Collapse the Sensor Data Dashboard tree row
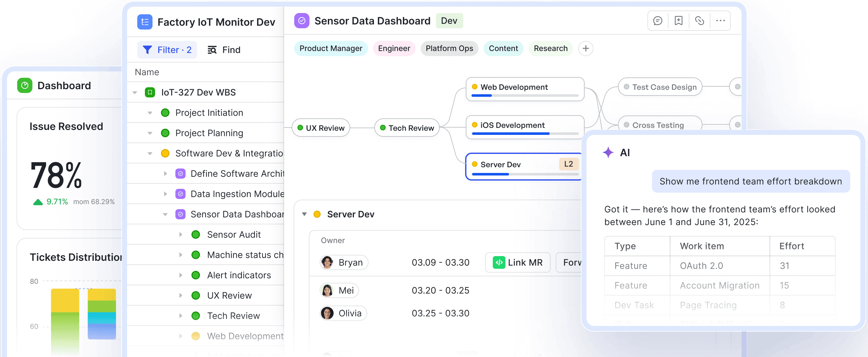868x357 pixels. (166, 214)
